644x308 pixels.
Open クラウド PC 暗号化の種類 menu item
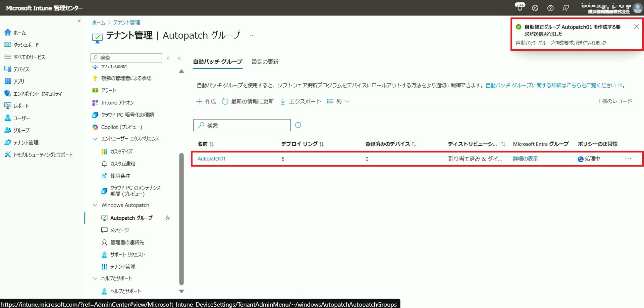tap(127, 115)
